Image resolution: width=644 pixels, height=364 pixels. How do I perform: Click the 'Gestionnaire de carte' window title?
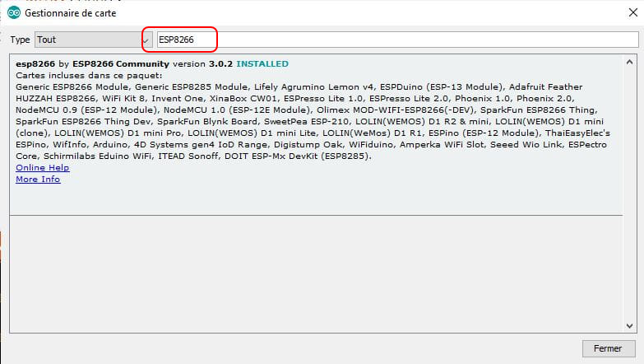(70, 13)
